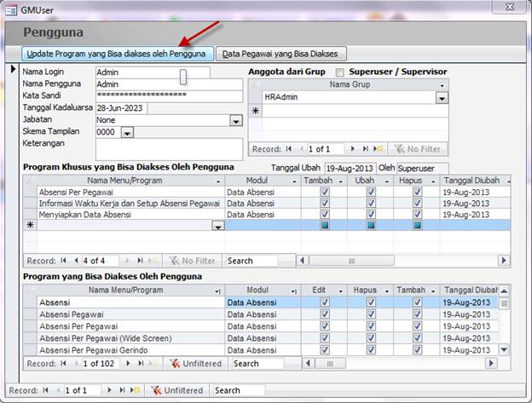Screen dimensions: 532x403
Task: Go to next record in main form navigator
Action: click(109, 390)
